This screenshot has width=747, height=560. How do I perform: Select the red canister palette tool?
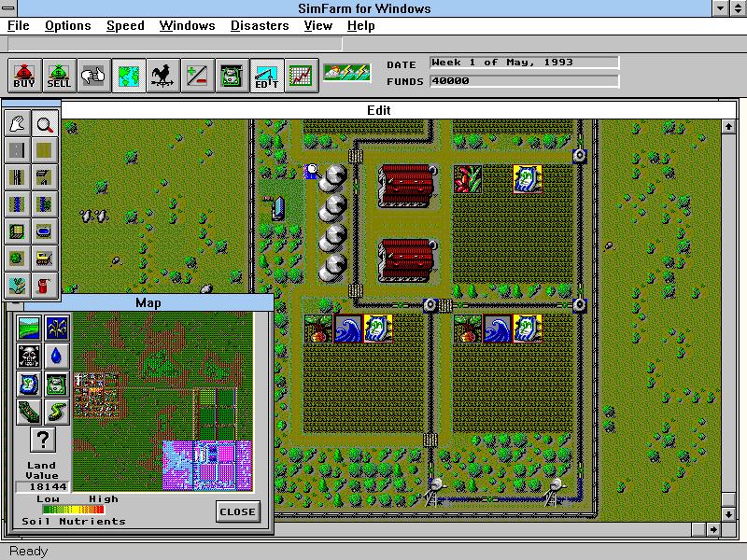(x=45, y=286)
